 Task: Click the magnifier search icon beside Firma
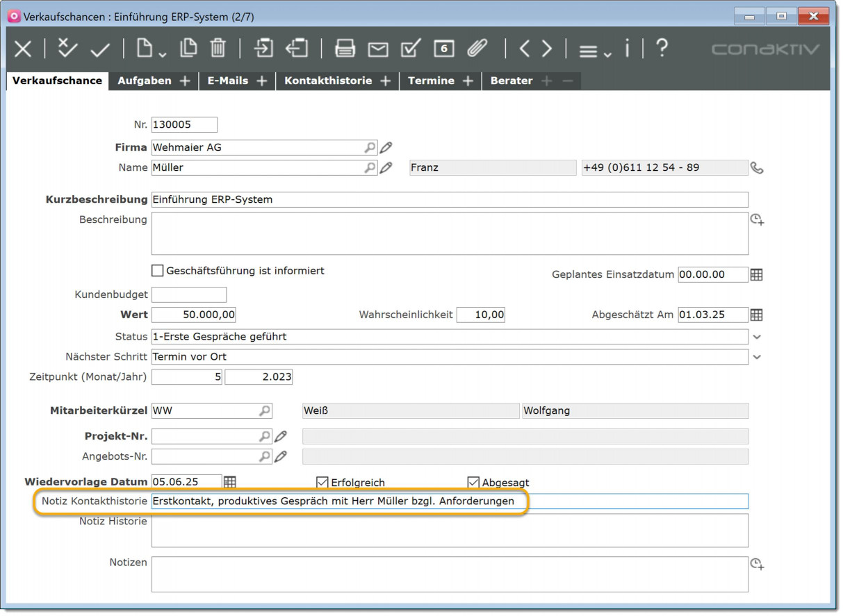click(370, 147)
